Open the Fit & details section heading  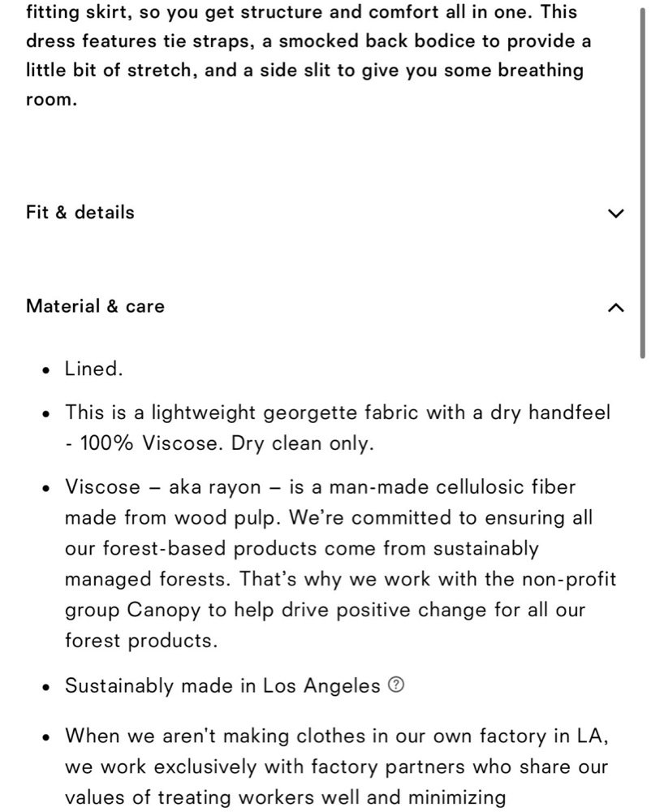80,212
